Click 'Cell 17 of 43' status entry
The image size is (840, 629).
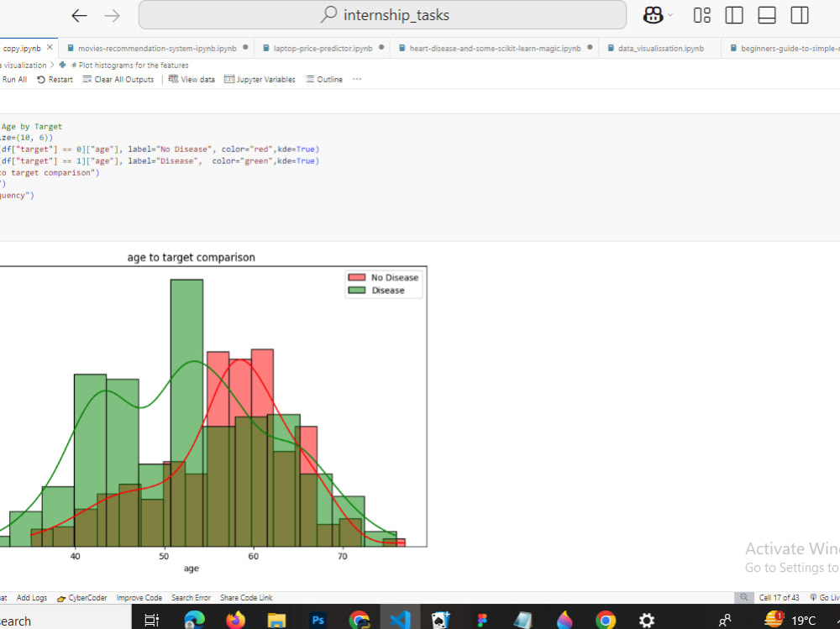[779, 597]
